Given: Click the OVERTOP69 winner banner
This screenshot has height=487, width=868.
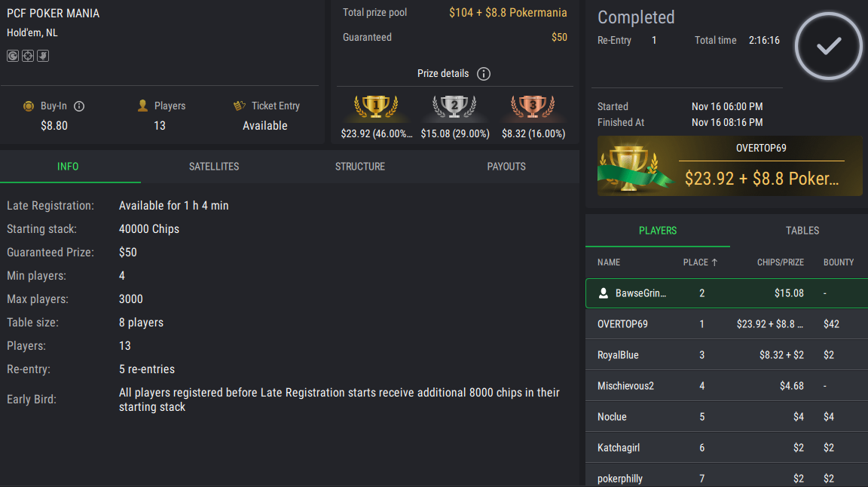Looking at the screenshot, I should (x=730, y=167).
